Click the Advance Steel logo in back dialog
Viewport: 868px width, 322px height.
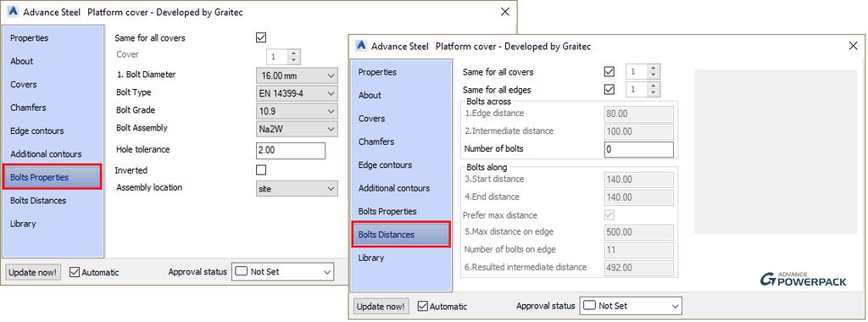pos(14,12)
